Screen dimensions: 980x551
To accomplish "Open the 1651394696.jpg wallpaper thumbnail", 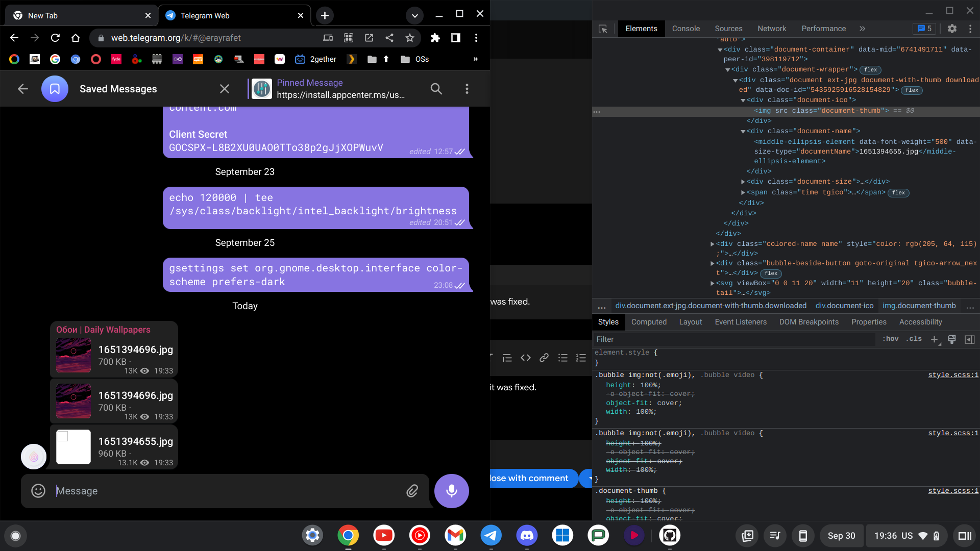I will pos(73,356).
